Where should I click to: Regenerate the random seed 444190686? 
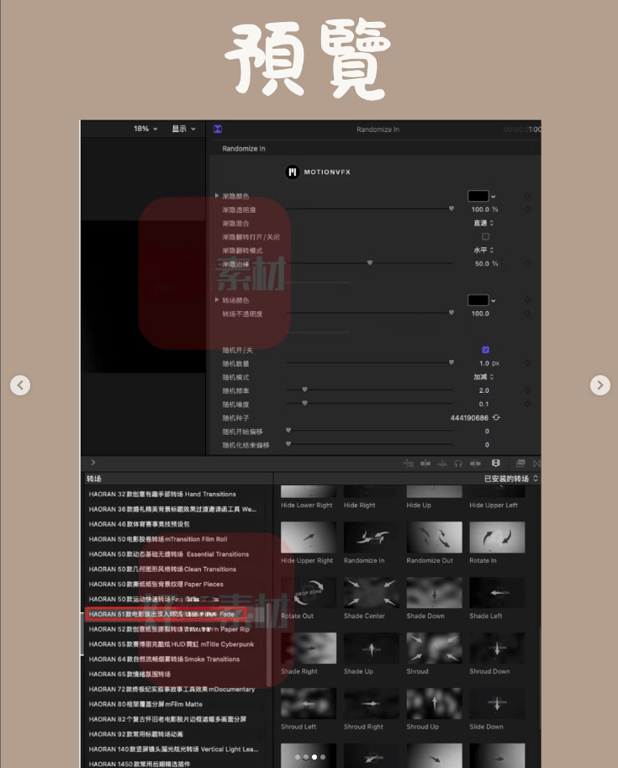point(497,417)
